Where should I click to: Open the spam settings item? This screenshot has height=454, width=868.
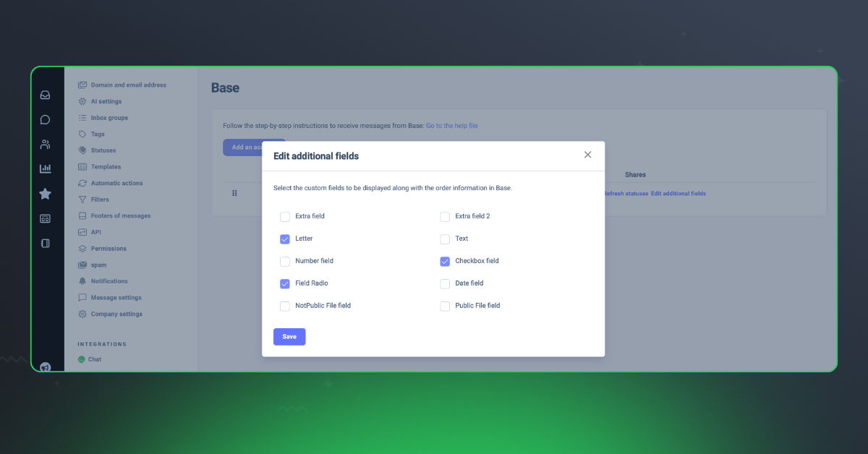pyautogui.click(x=98, y=265)
